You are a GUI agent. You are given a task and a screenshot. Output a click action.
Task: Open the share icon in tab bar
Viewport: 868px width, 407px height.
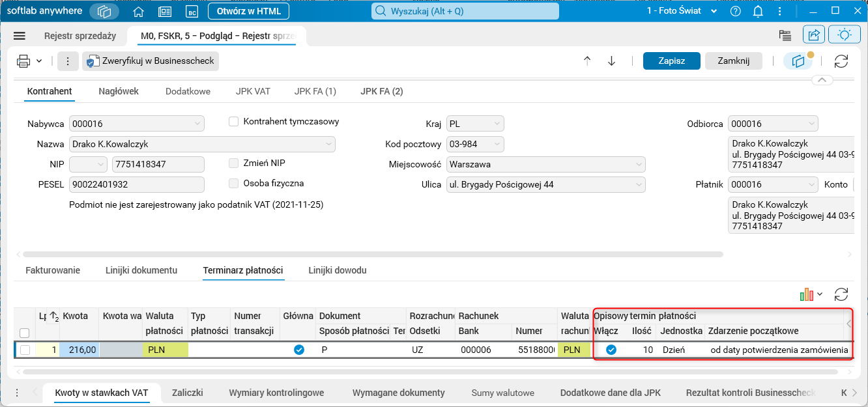click(814, 35)
